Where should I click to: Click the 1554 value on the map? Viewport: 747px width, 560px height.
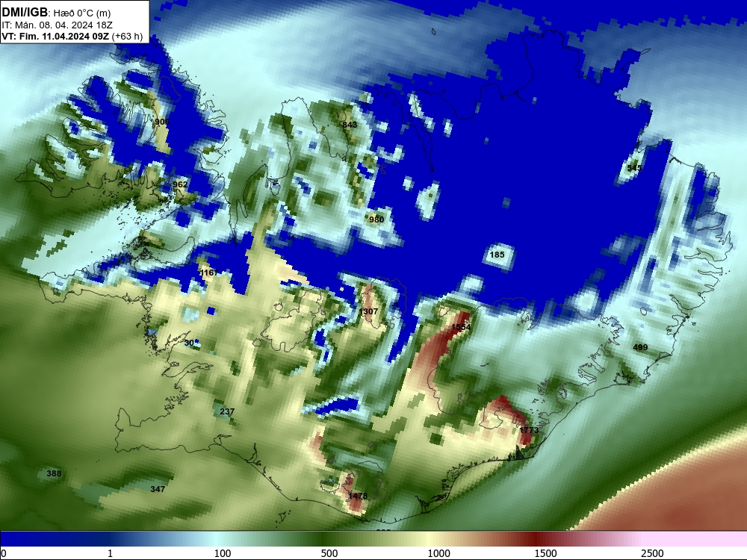[461, 327]
